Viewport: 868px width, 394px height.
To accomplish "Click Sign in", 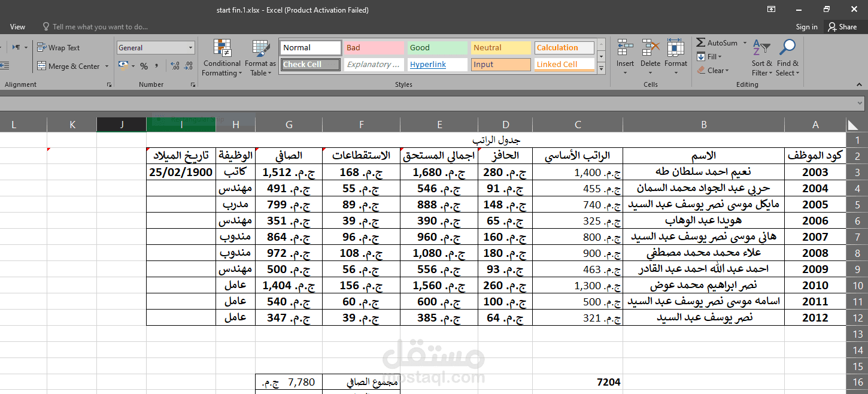I will 806,27.
